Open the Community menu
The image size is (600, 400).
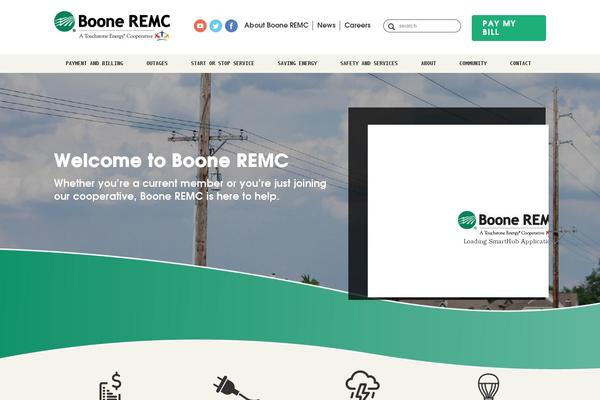pos(473,63)
